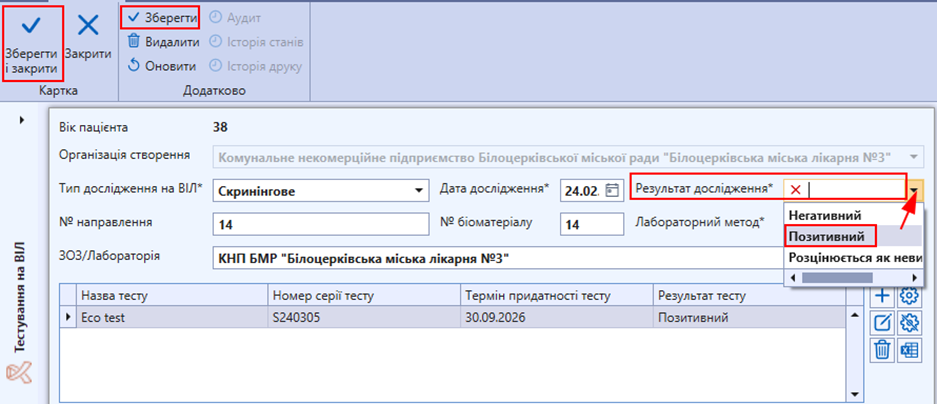Click the 30.09.2026 expiry date cell
The height and width of the screenshot is (404, 937).
click(556, 318)
